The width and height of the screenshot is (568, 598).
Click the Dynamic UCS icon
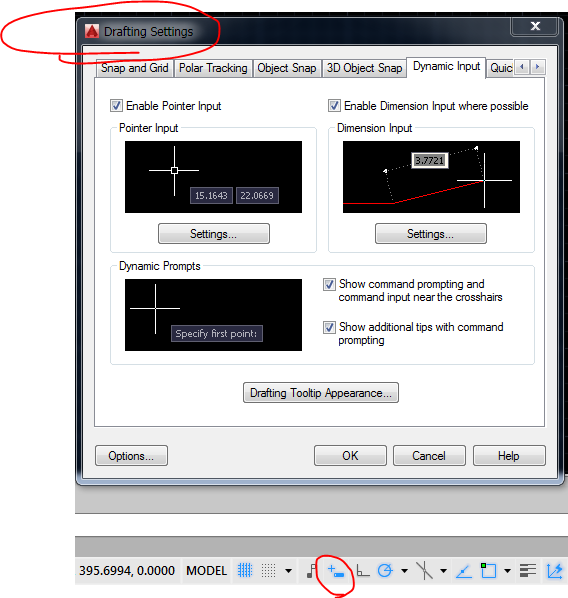click(554, 571)
